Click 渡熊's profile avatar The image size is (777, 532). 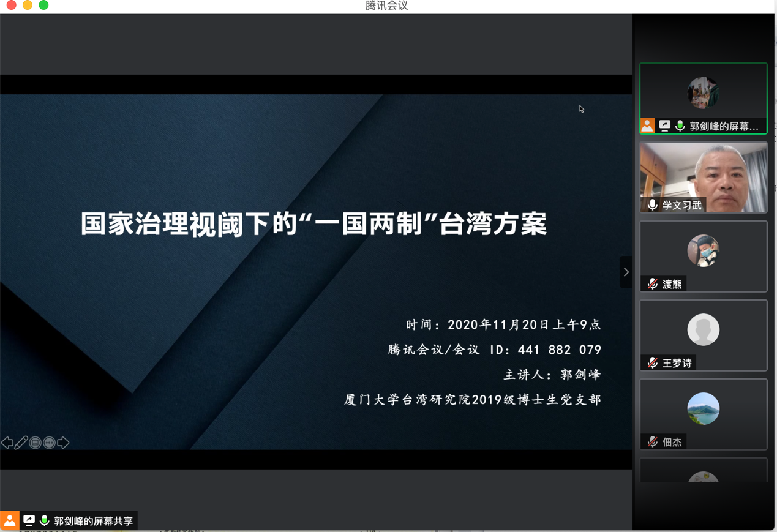coord(703,250)
